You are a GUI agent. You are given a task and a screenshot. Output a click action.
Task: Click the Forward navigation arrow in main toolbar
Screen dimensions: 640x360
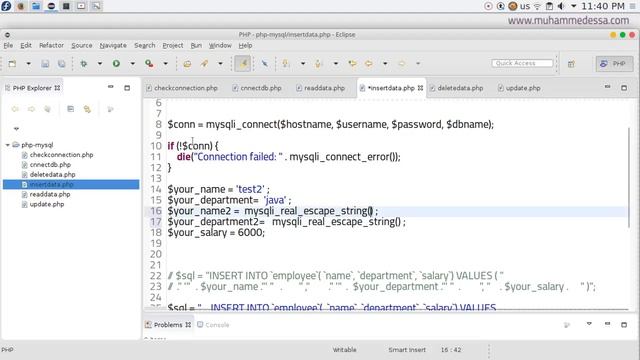tap(402, 64)
